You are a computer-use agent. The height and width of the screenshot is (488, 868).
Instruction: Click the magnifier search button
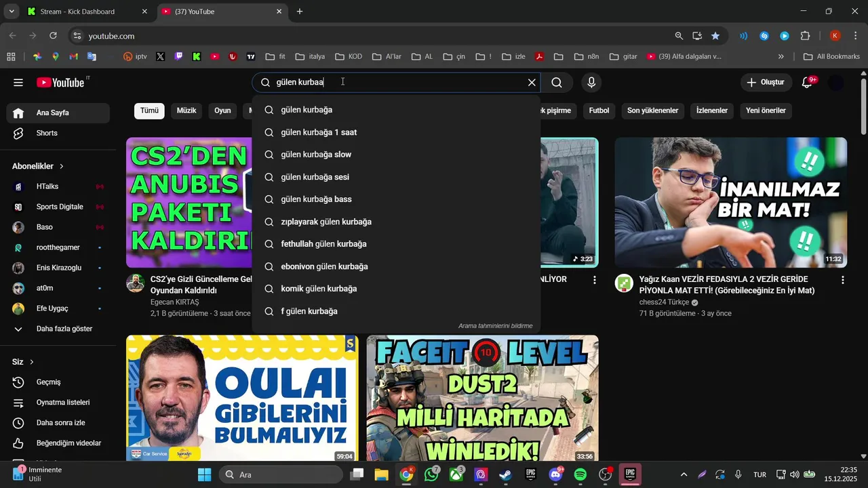point(557,83)
